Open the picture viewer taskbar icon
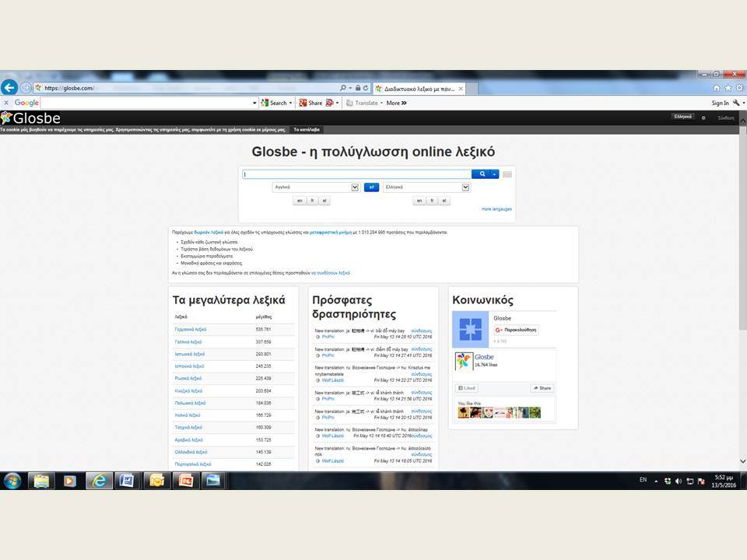Viewport: 747px width, 560px height. [x=213, y=481]
